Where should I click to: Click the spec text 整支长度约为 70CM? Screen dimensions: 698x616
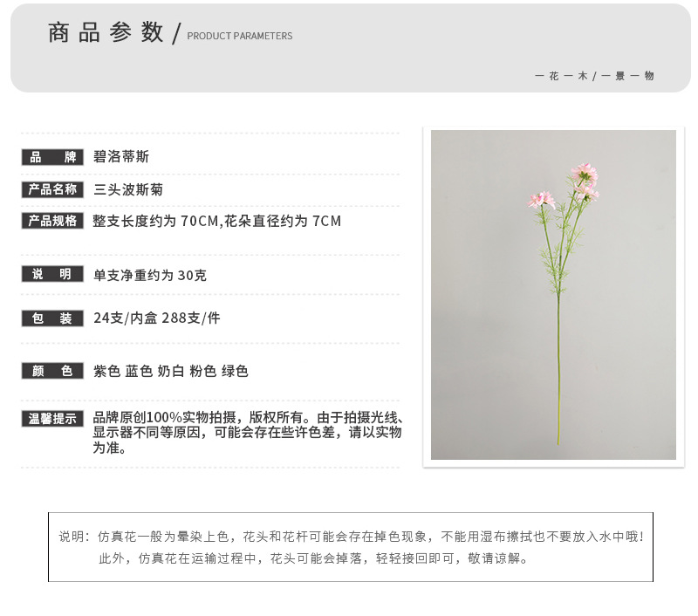tap(155, 221)
